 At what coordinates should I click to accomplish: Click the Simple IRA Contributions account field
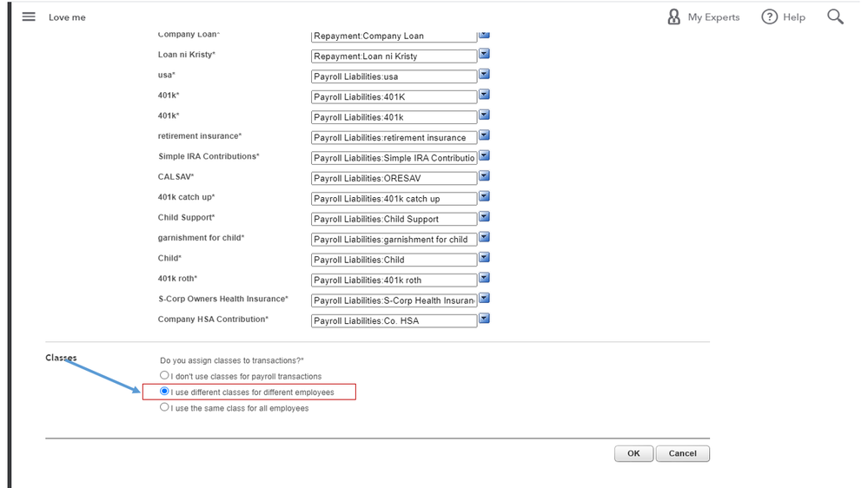[394, 158]
